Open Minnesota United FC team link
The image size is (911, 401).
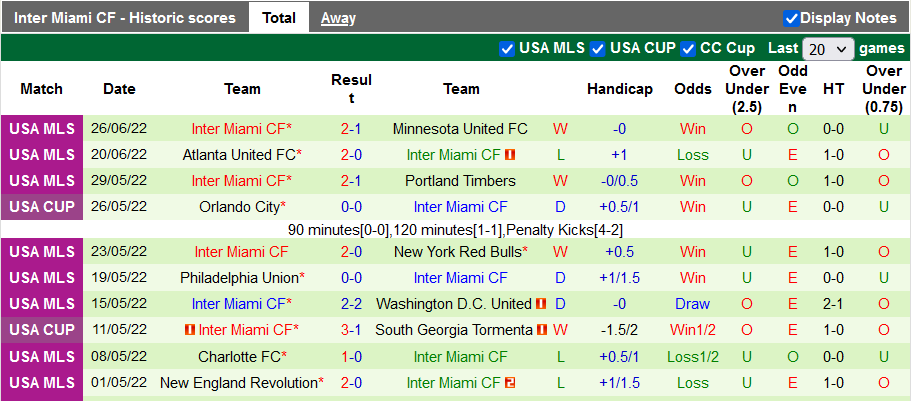click(460, 129)
